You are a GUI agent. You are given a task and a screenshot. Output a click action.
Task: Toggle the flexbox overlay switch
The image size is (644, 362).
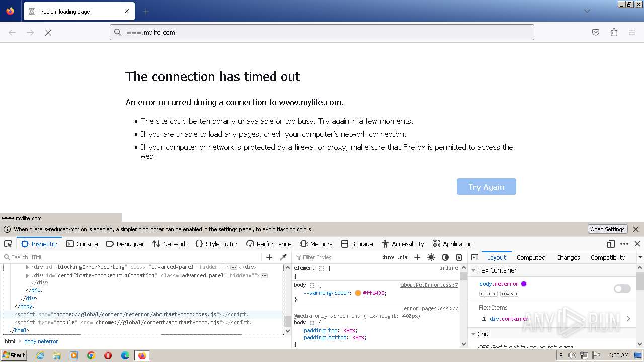(622, 289)
